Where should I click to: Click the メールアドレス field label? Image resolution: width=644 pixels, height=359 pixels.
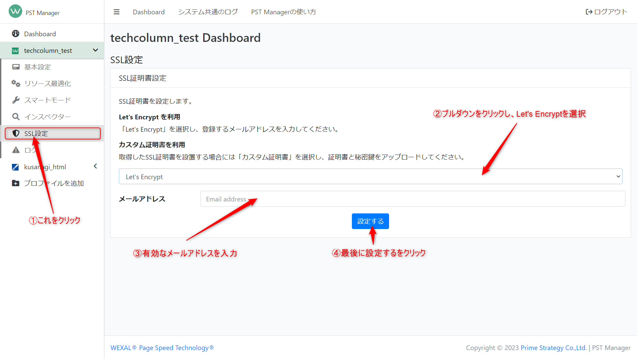(142, 199)
